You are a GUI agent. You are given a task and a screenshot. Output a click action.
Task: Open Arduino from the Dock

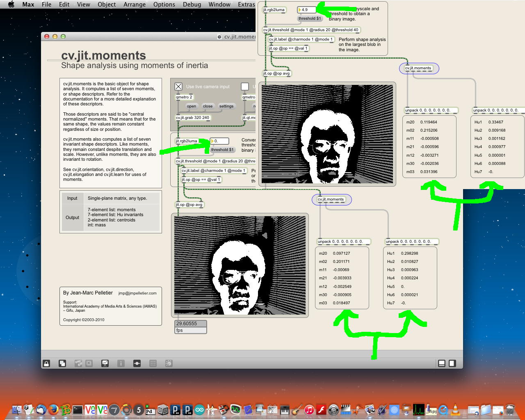click(x=199, y=409)
